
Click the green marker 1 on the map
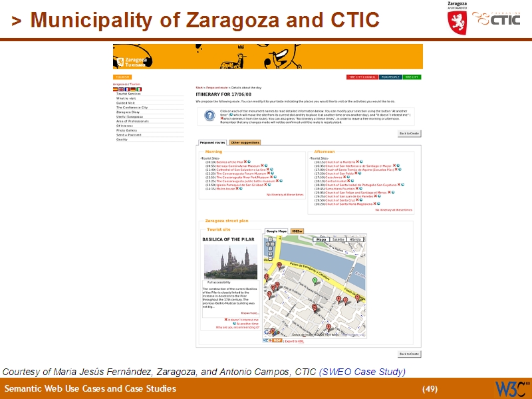[x=315, y=280]
